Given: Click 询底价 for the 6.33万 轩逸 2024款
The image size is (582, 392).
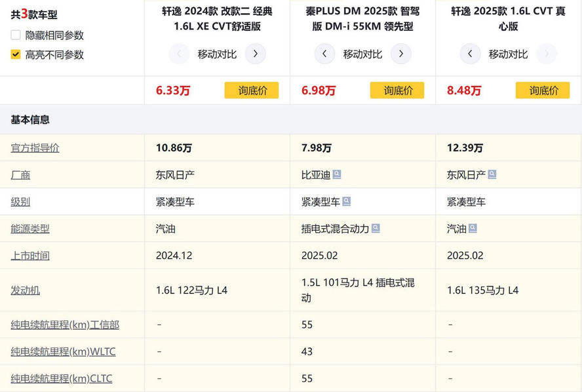Looking at the screenshot, I should pos(251,90).
